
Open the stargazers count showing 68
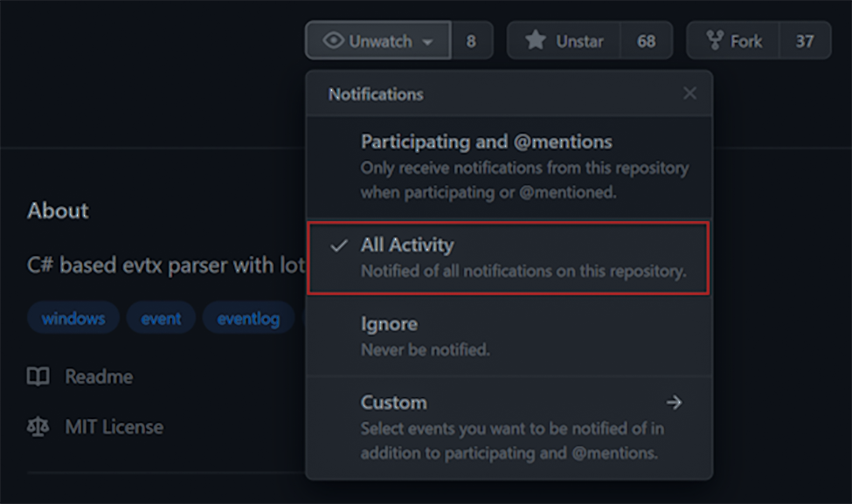(646, 41)
